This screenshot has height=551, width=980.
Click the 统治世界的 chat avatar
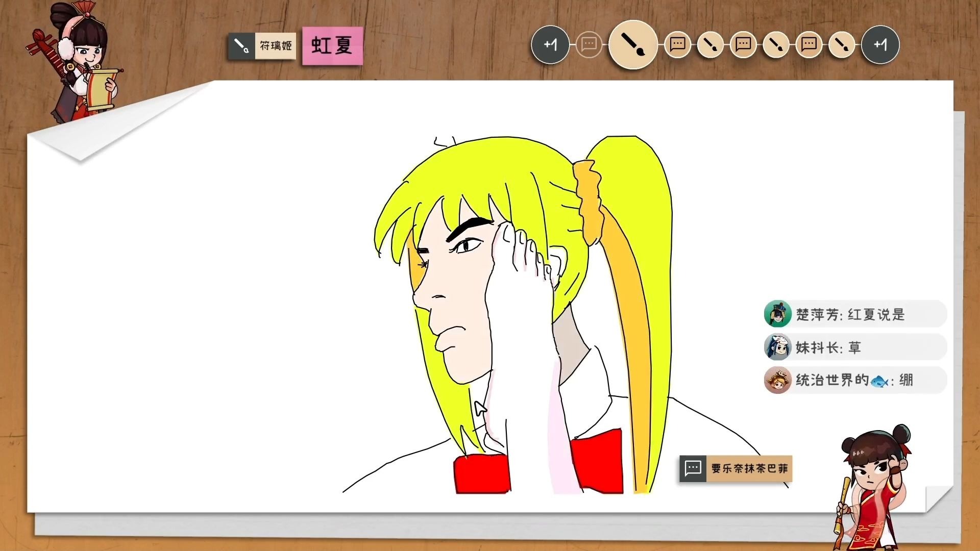pos(777,380)
